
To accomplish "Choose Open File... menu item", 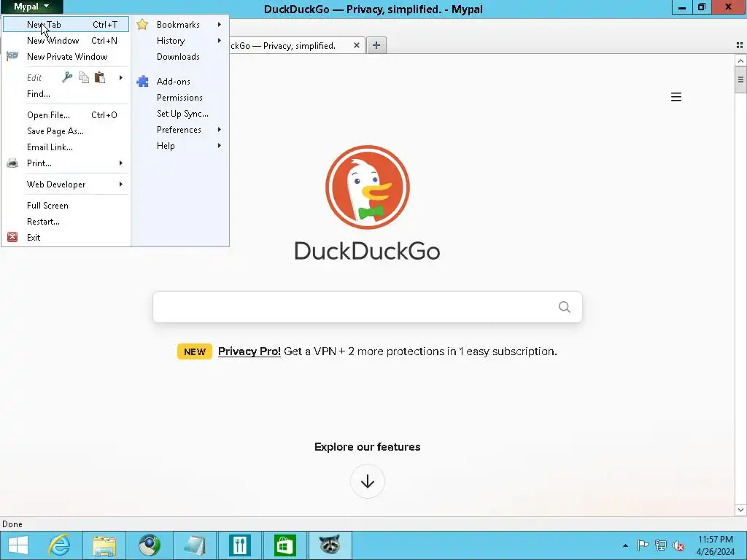I will [66, 114].
